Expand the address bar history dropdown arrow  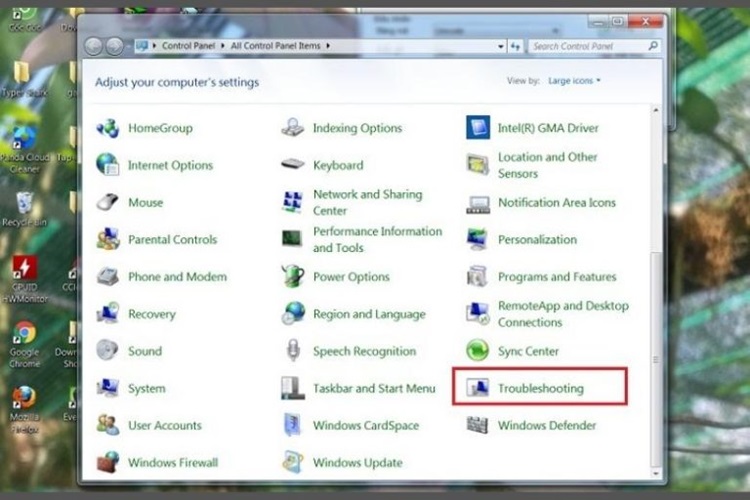click(500, 46)
